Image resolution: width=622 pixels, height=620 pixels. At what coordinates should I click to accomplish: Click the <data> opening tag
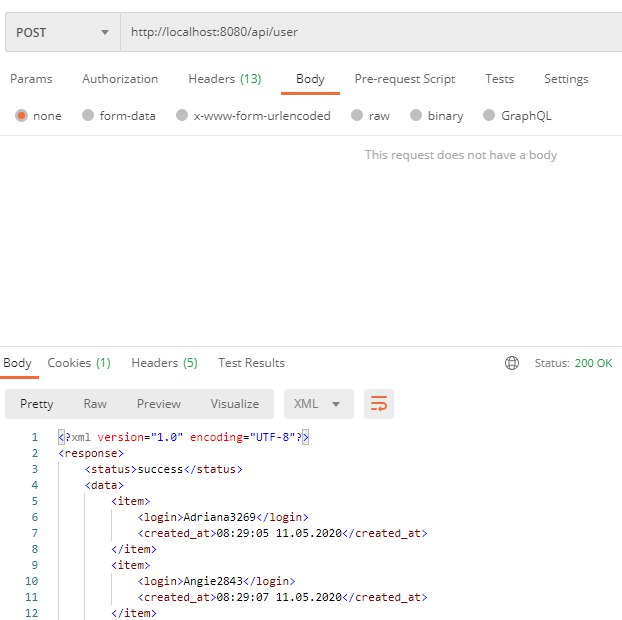tap(104, 485)
